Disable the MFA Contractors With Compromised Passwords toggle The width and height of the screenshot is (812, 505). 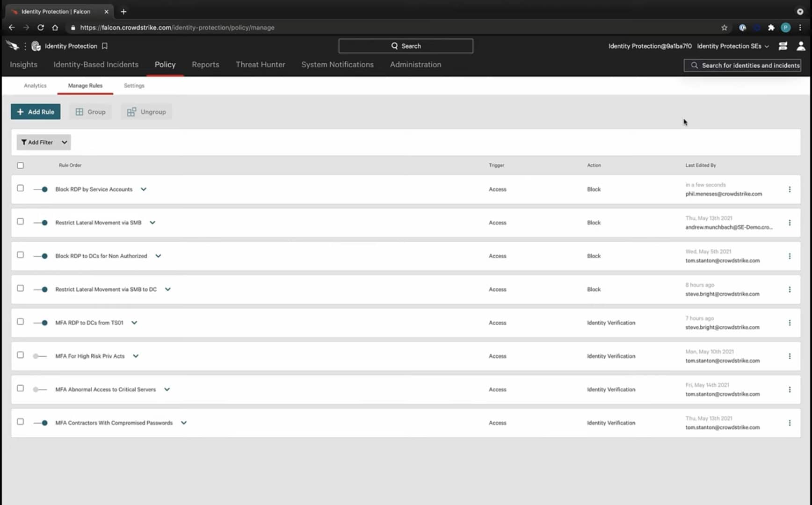point(41,423)
